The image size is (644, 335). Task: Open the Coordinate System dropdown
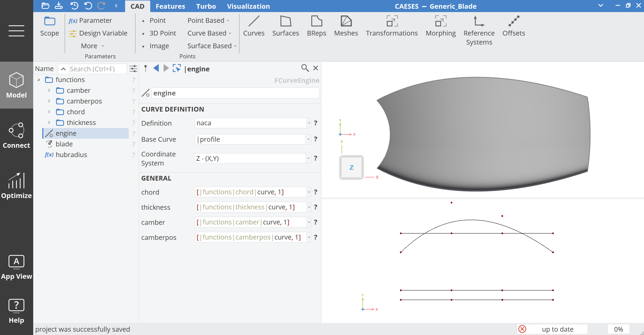308,158
